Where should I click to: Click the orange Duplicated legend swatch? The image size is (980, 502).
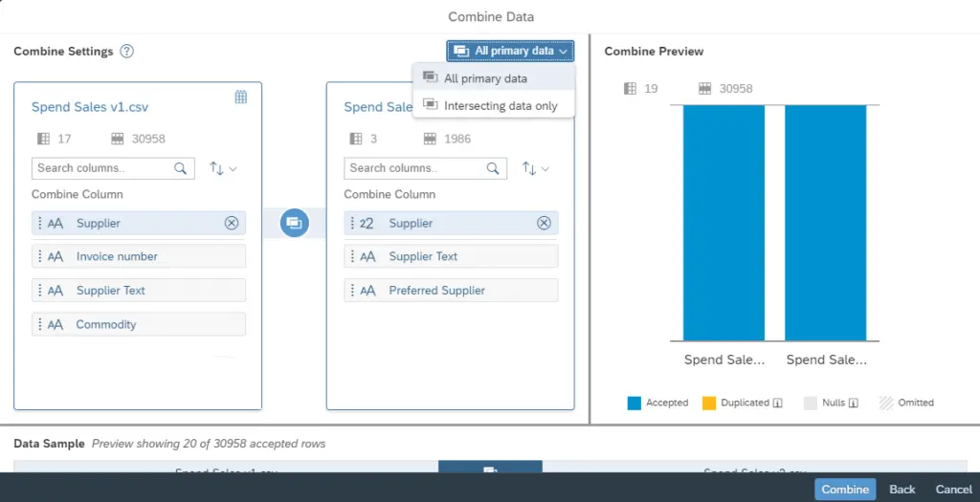click(709, 404)
